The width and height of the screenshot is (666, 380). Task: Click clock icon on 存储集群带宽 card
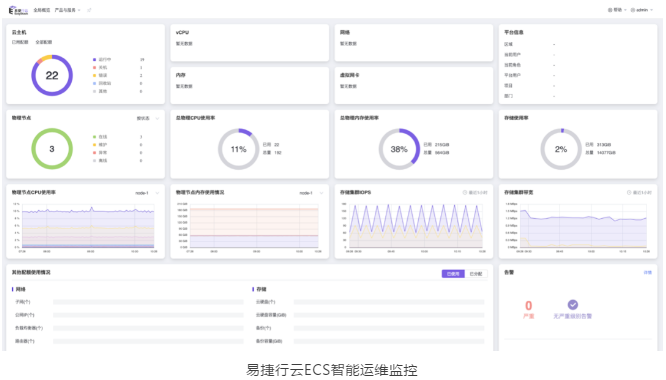tap(629, 193)
